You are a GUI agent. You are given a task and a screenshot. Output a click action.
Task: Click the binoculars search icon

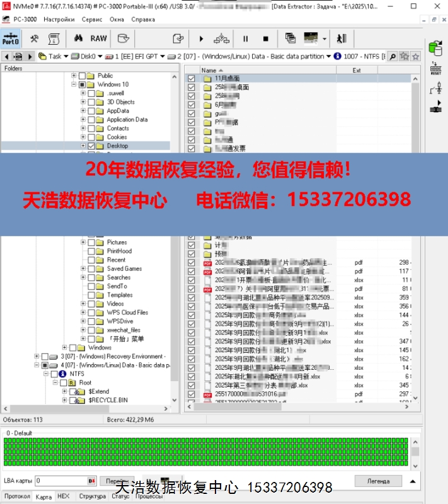(79, 38)
